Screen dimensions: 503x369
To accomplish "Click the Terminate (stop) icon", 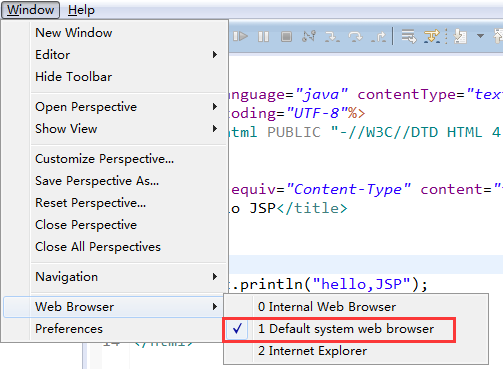I will [x=286, y=36].
